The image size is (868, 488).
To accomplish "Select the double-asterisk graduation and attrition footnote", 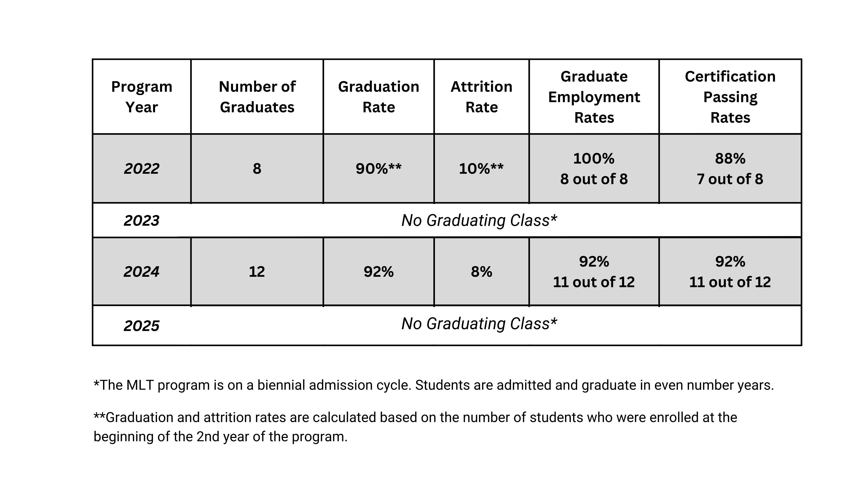I will (415, 427).
